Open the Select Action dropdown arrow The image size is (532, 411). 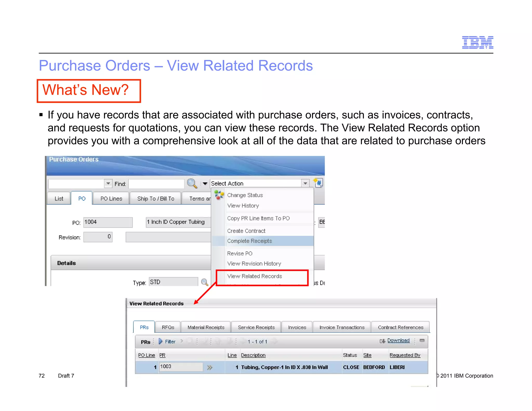(305, 183)
